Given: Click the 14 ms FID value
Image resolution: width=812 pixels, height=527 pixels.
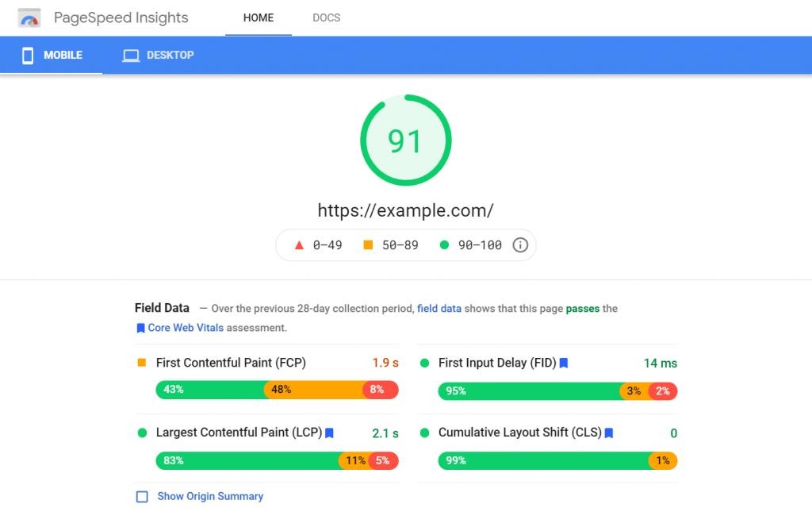Looking at the screenshot, I should (x=661, y=364).
